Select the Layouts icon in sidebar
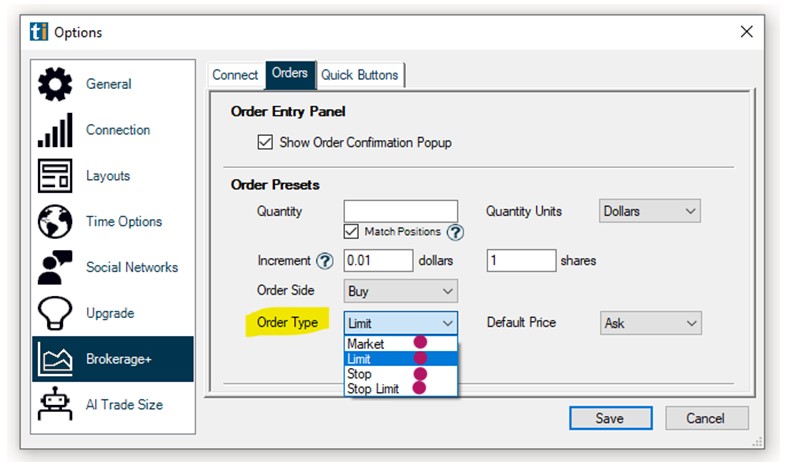Image resolution: width=786 pixels, height=462 pixels. click(x=55, y=176)
